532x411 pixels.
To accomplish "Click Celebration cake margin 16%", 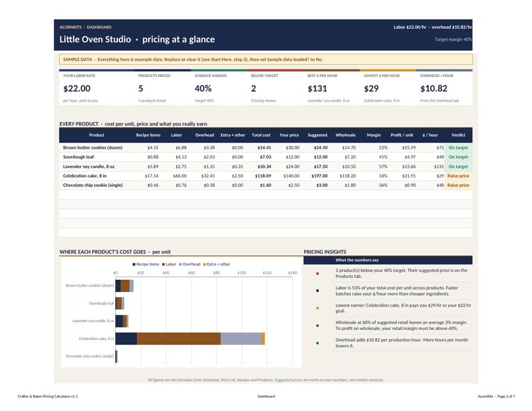I will pos(383,176).
